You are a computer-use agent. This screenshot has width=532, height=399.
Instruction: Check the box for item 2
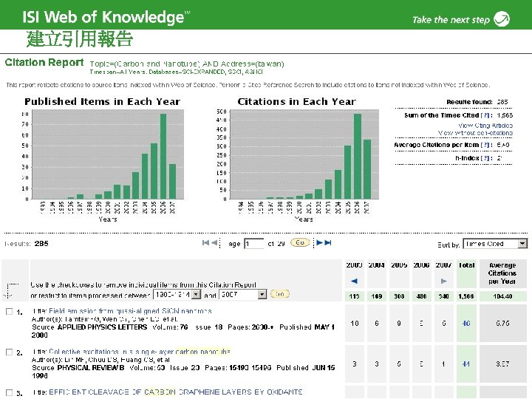pos(10,352)
